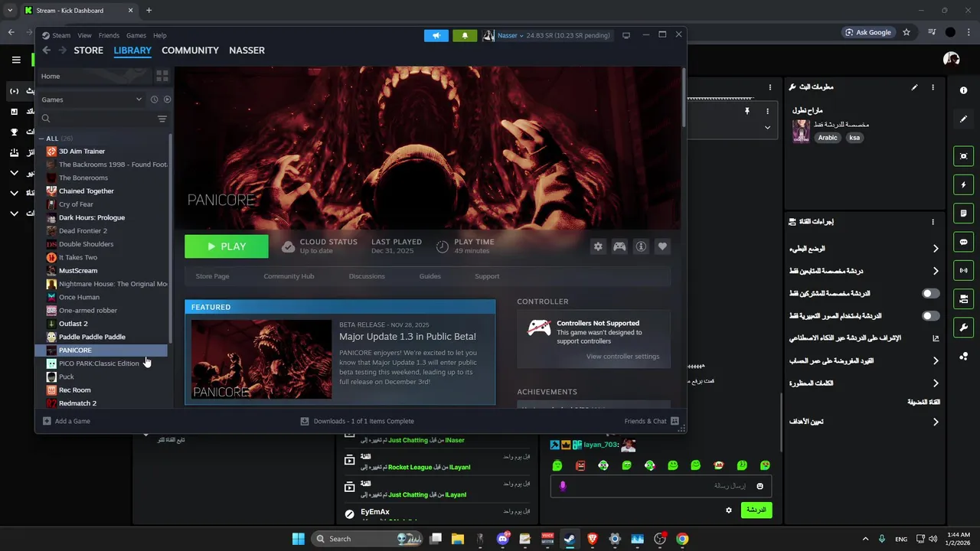This screenshot has height=551, width=980.
Task: Add PANICORE to favorites with heart icon
Action: tap(662, 246)
